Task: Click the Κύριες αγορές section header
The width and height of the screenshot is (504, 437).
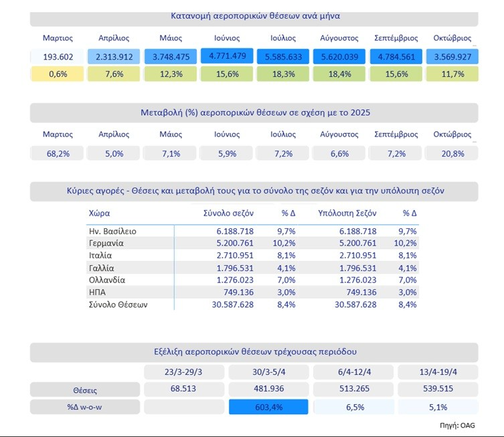Action: tap(254, 191)
